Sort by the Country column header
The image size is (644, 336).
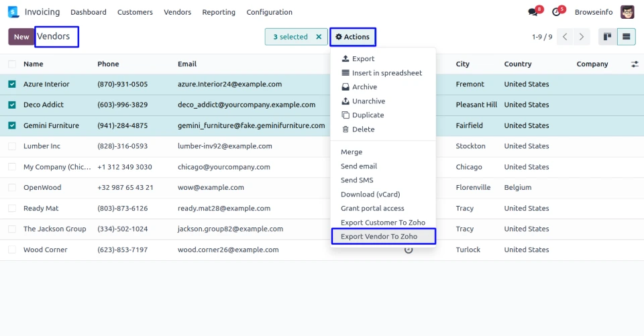tap(517, 64)
